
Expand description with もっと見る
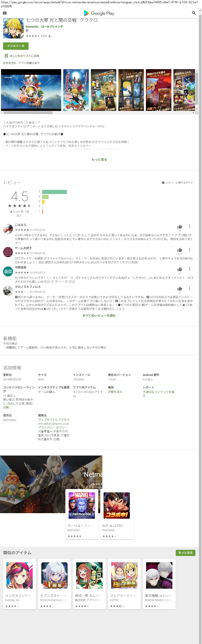coord(99,159)
